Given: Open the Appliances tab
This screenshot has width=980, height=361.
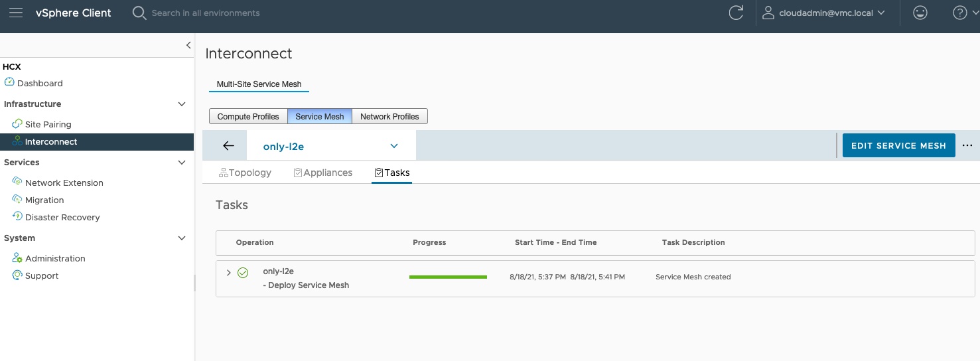Looking at the screenshot, I should (x=322, y=173).
